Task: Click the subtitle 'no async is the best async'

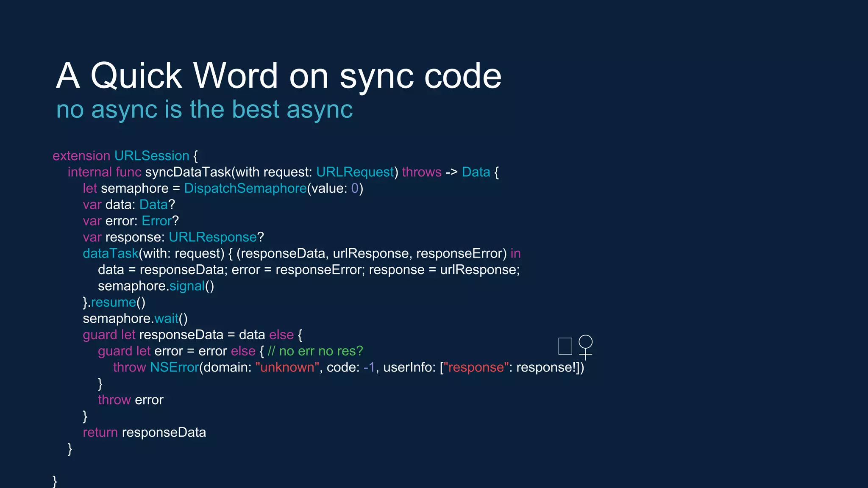Action: [x=204, y=109]
